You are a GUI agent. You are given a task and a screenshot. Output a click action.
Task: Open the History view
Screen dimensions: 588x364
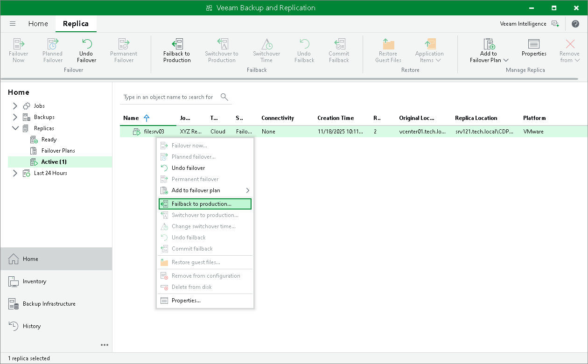56,326
